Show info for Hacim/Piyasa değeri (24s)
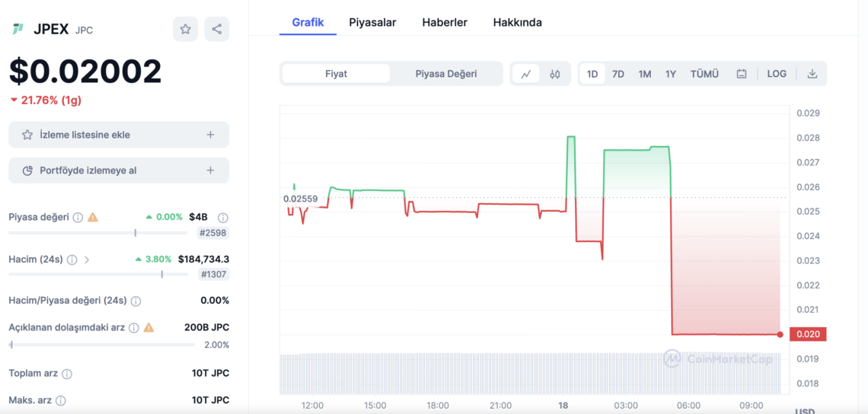 tap(136, 301)
